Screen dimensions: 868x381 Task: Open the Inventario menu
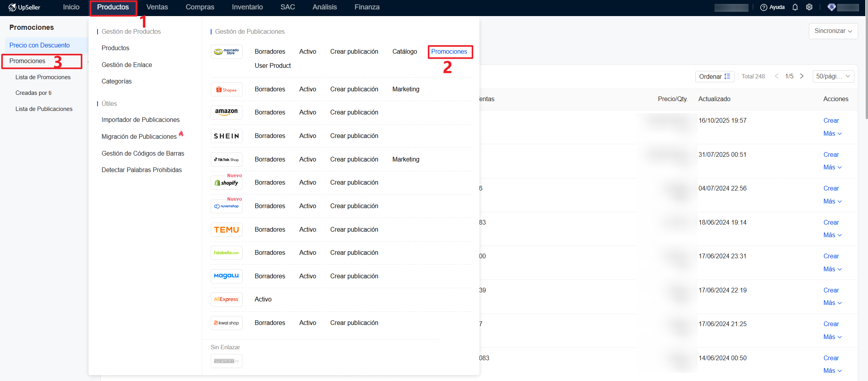point(247,7)
